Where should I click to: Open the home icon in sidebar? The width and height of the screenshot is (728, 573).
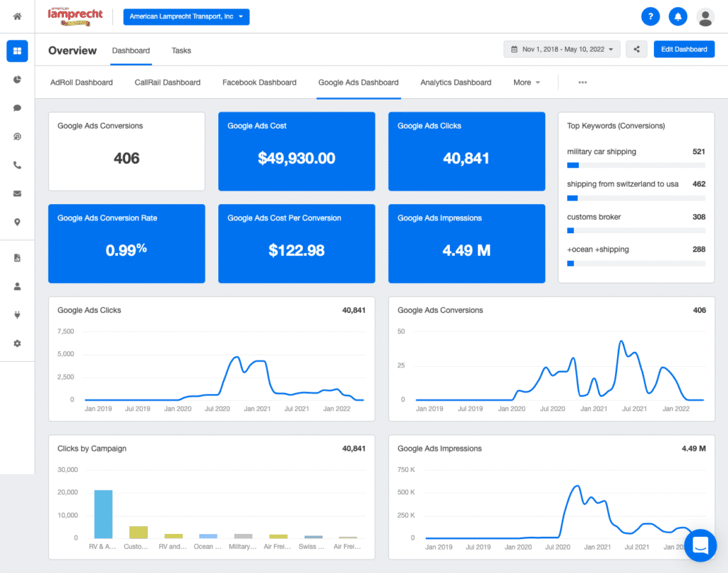[x=17, y=17]
